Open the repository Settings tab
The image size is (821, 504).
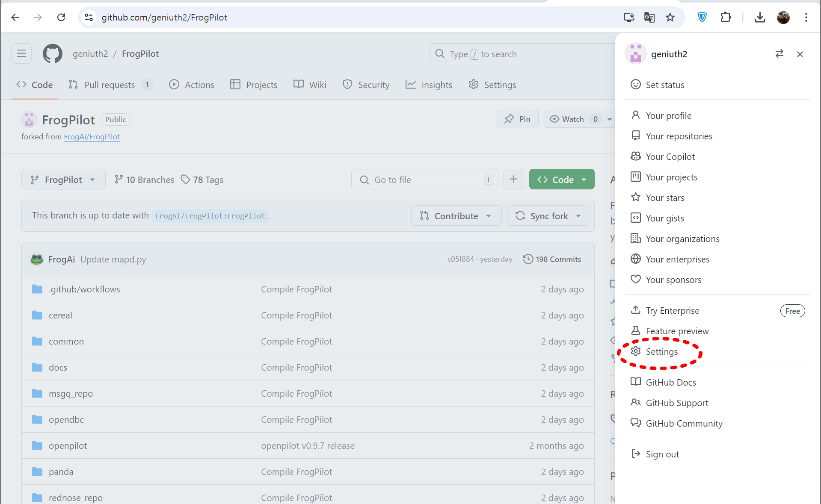pyautogui.click(x=492, y=85)
